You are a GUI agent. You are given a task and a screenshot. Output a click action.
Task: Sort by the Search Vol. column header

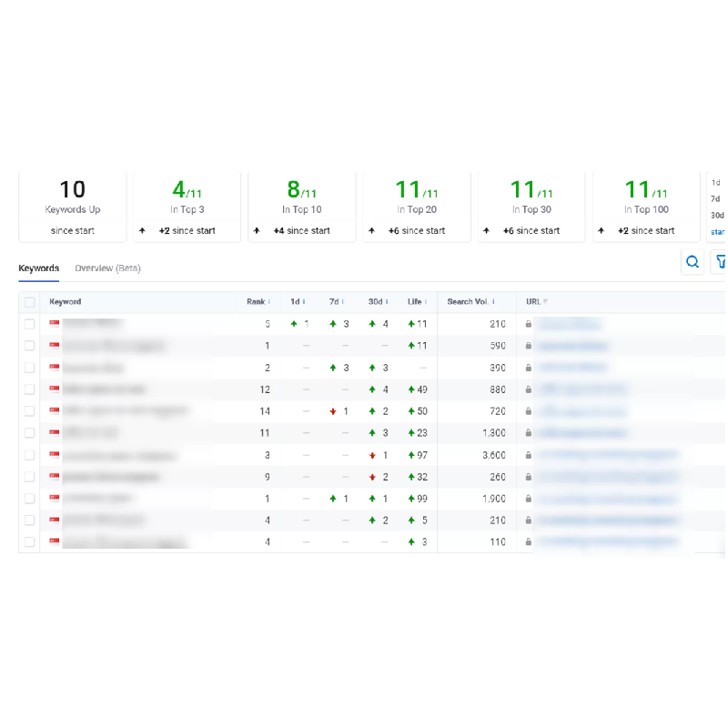click(x=472, y=302)
